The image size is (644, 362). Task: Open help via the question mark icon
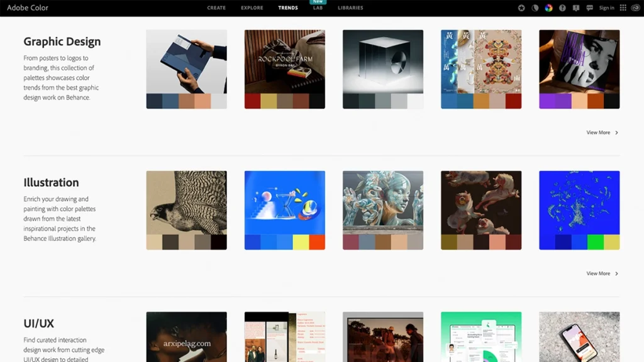click(x=562, y=8)
